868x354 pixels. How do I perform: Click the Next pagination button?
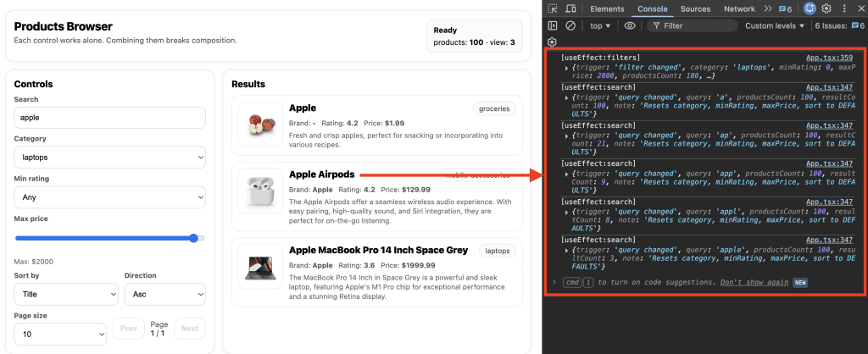coord(189,329)
